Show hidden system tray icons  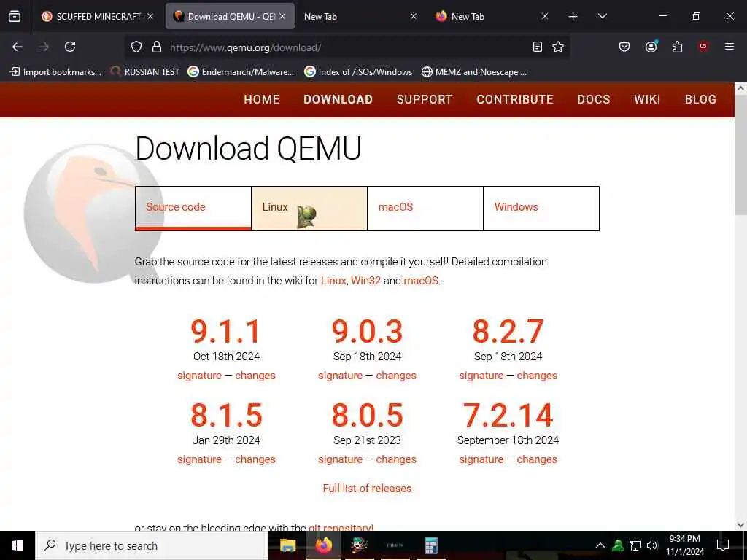(x=600, y=545)
